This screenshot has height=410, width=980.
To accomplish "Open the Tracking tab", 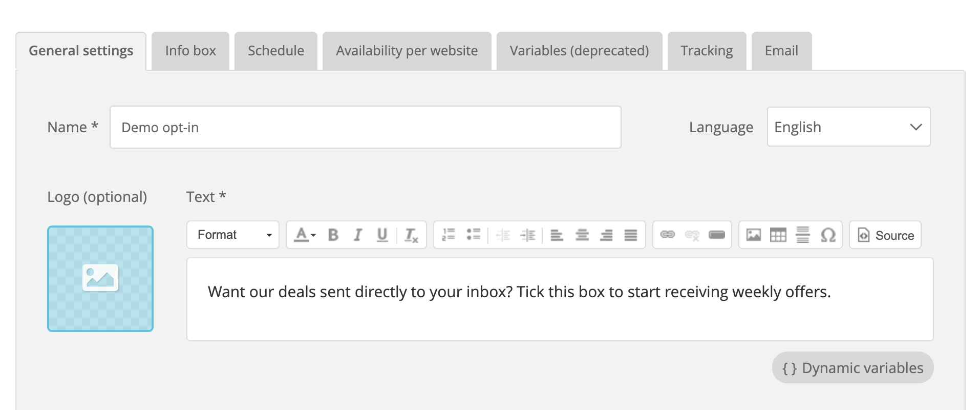I will tap(707, 51).
